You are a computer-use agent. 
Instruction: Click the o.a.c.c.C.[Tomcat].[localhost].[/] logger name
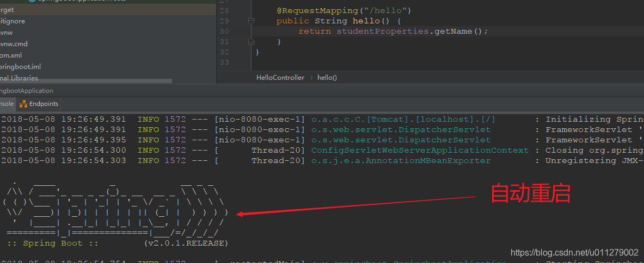coord(403,119)
